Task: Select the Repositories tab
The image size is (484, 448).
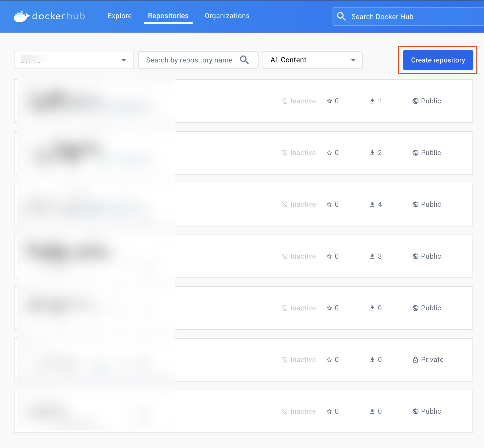Action: [x=168, y=16]
